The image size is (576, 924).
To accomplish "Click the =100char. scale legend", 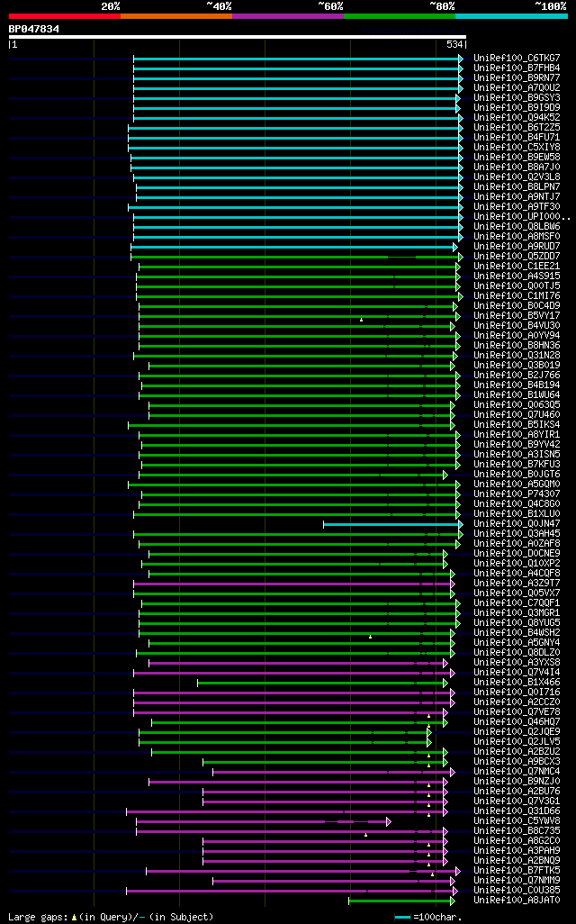I will click(428, 917).
